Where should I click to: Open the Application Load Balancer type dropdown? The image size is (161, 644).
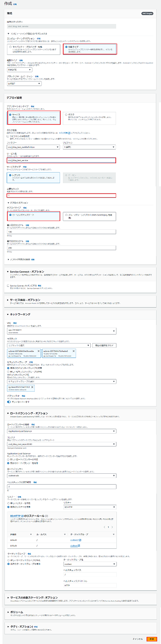coord(62,431)
